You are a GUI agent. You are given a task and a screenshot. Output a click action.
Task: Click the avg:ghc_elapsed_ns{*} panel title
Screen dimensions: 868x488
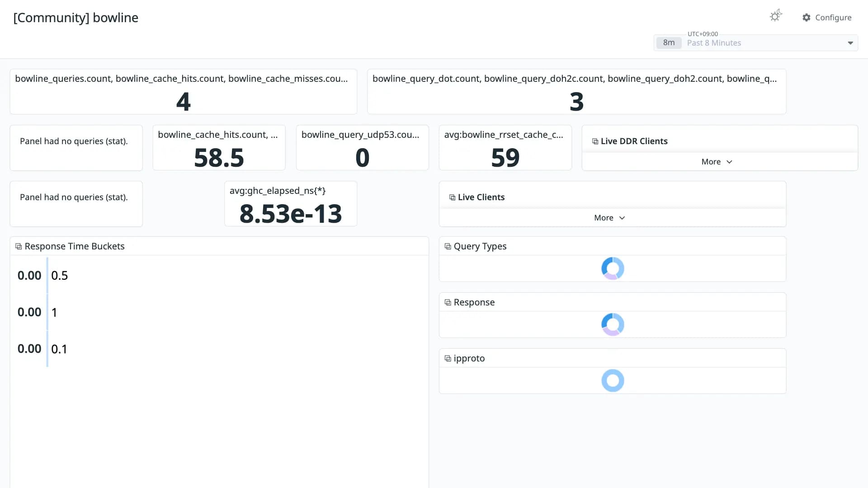click(278, 191)
